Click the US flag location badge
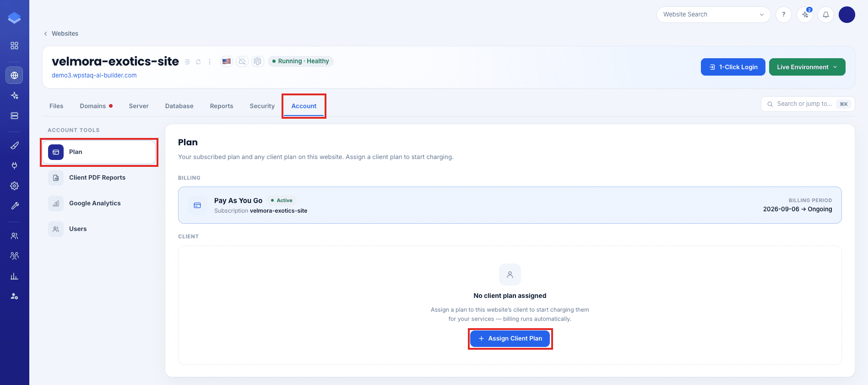The height and width of the screenshot is (385, 868). point(227,61)
